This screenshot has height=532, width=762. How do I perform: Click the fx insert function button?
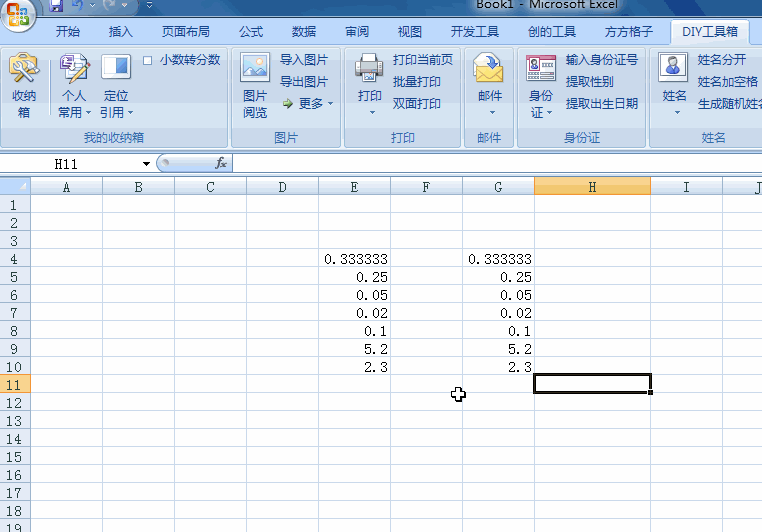(221, 163)
